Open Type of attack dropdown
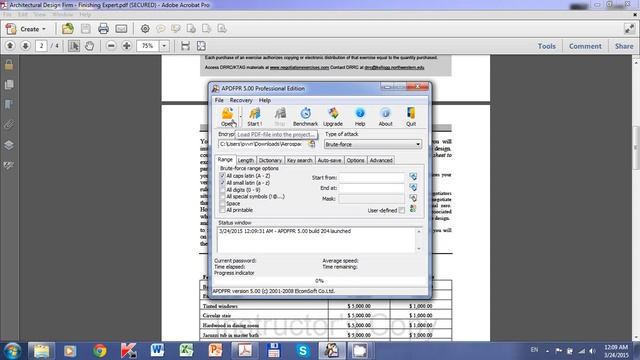The height and width of the screenshot is (360, 640). point(373,144)
